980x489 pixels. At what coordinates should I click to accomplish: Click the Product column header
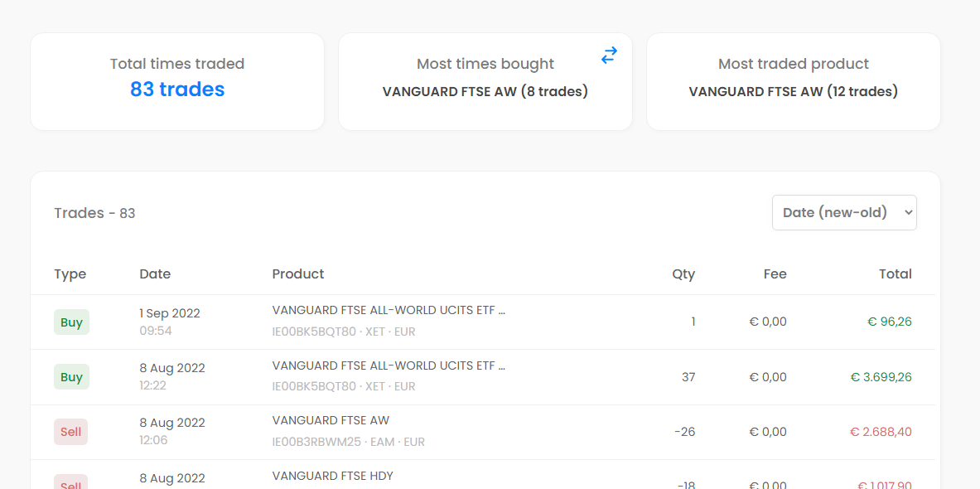tap(298, 274)
